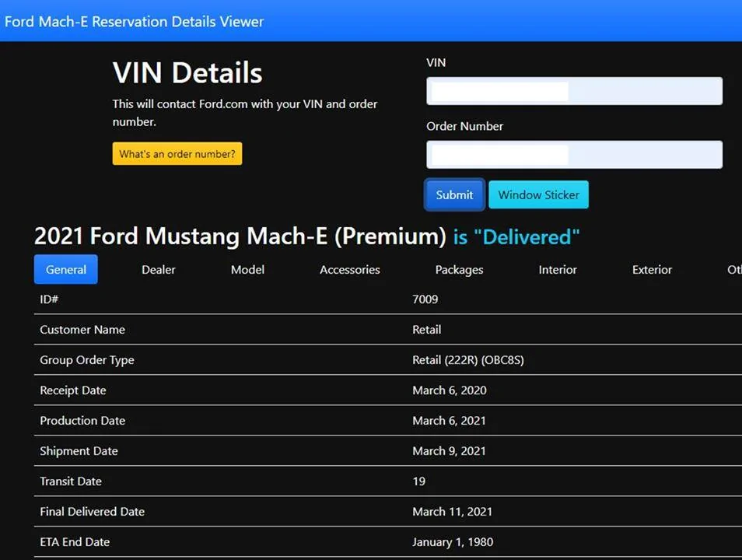Image resolution: width=742 pixels, height=560 pixels.
Task: Click the Customer Name value Retail
Action: (x=426, y=330)
